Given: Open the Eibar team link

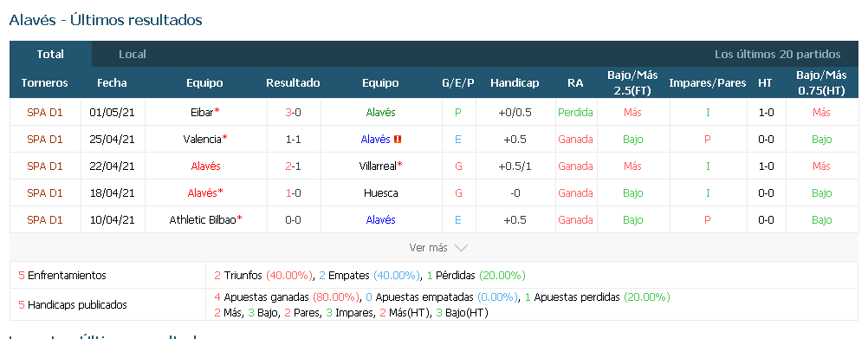Looking at the screenshot, I should coord(202,113).
